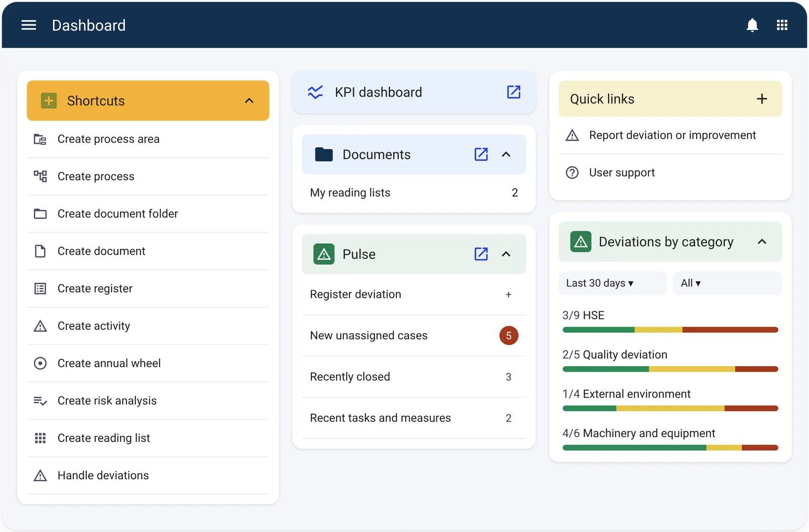Select Create process area shortcut

tap(148, 139)
